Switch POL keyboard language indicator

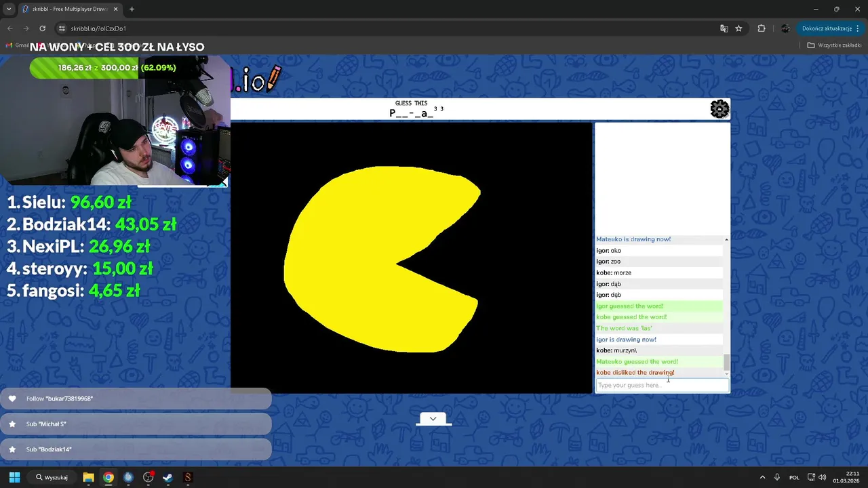coord(794,477)
